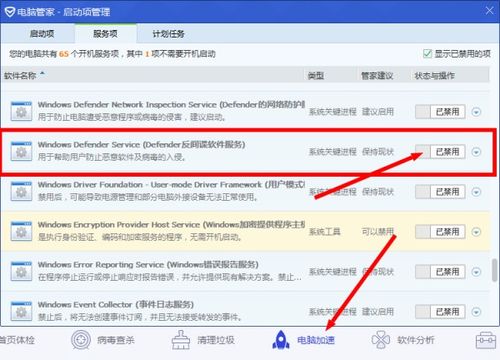Toggle 已禁用 switch for Encryption Provider Host Service
Screen dimensions: 500x360
[440, 232]
